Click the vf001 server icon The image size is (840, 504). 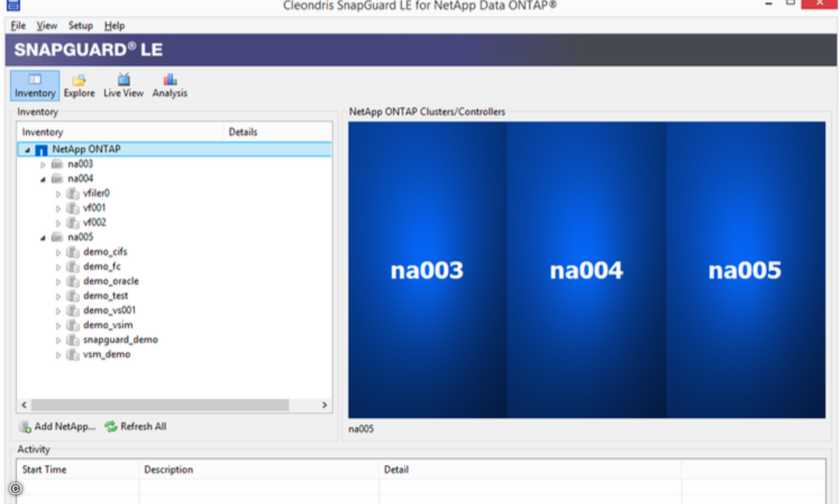[72, 209]
